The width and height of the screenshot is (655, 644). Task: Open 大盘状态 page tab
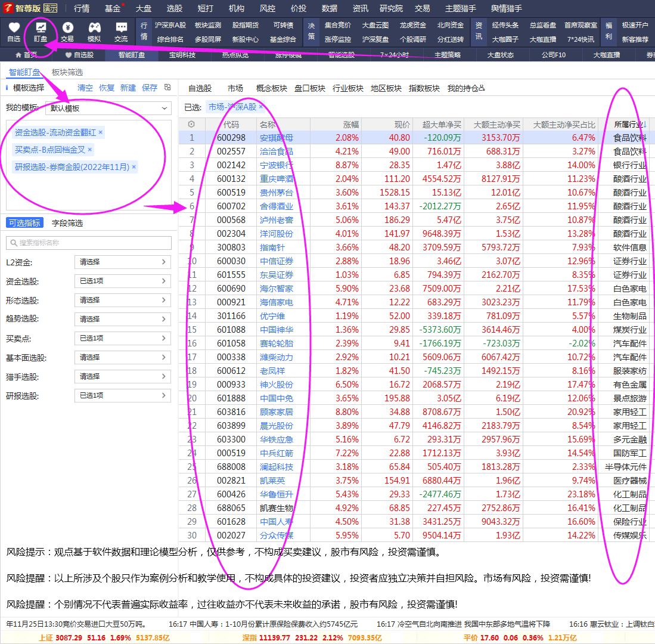tap(501, 55)
